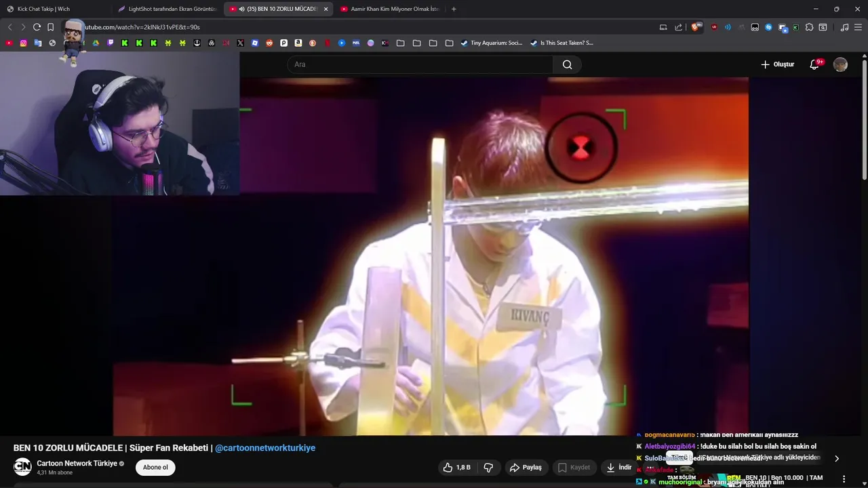Open the Amazon bookmark icon
The height and width of the screenshot is (488, 868).
(x=298, y=43)
